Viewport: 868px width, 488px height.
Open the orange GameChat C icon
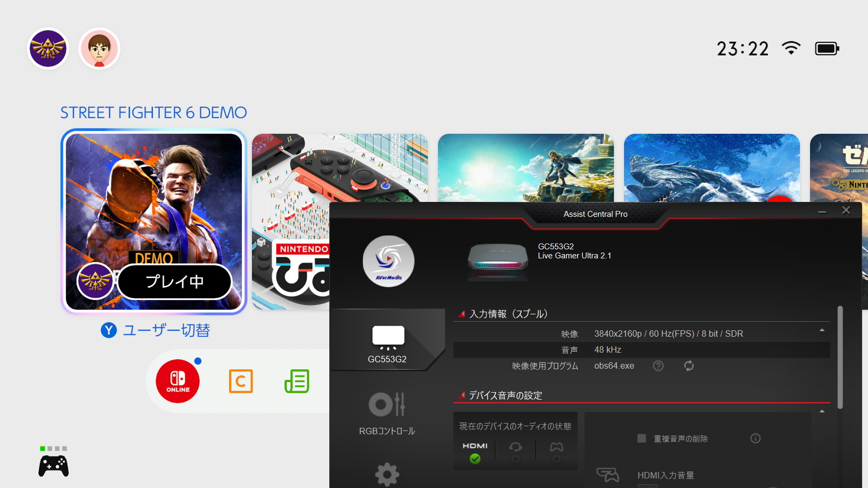(241, 381)
